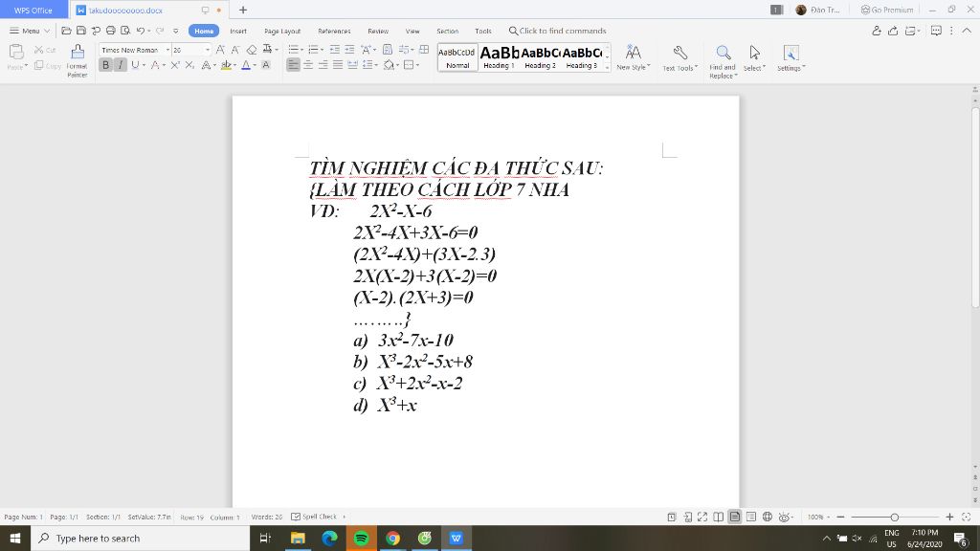Viewport: 980px width, 551px height.
Task: Open Print Preview from quick toolbar
Action: tap(125, 31)
